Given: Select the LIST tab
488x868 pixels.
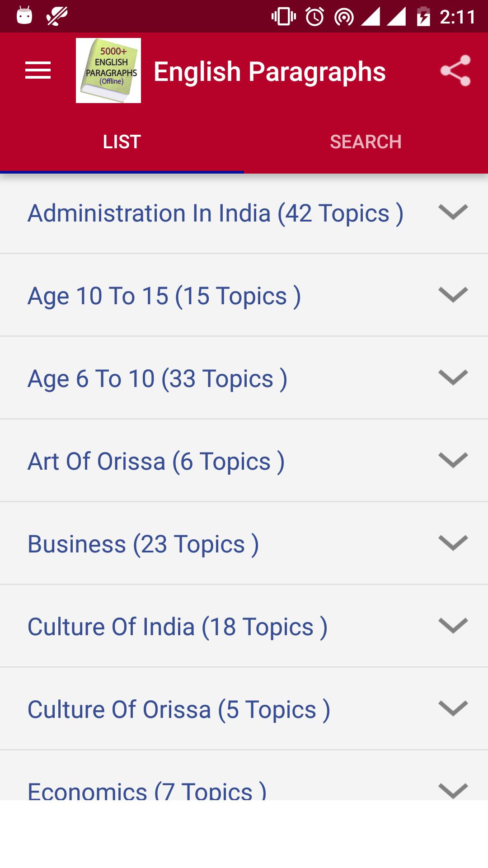Looking at the screenshot, I should (x=122, y=142).
